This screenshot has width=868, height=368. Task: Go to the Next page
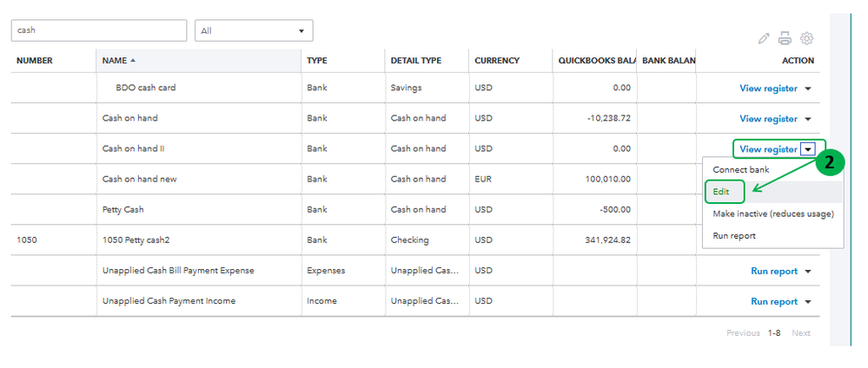click(800, 333)
